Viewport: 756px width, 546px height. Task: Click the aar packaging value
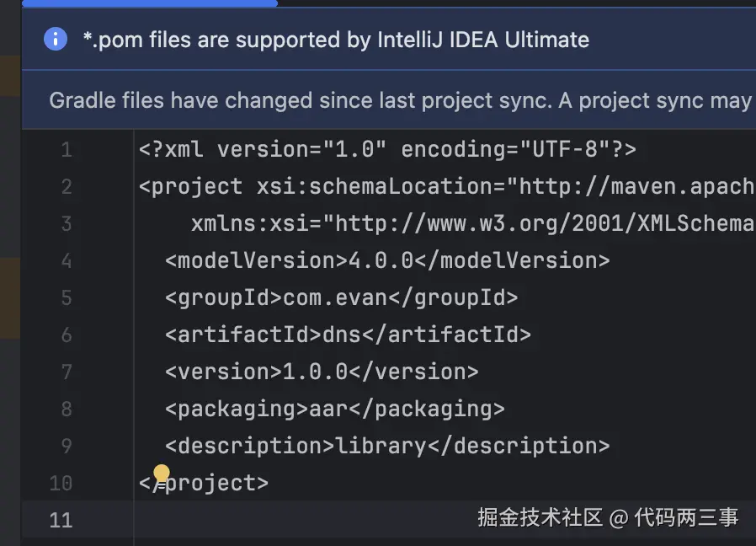328,409
